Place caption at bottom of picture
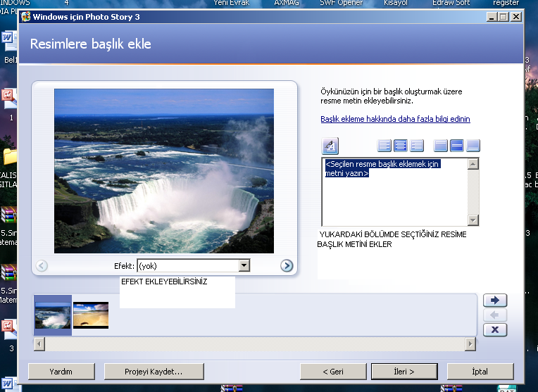The width and height of the screenshot is (538, 392). [x=473, y=146]
